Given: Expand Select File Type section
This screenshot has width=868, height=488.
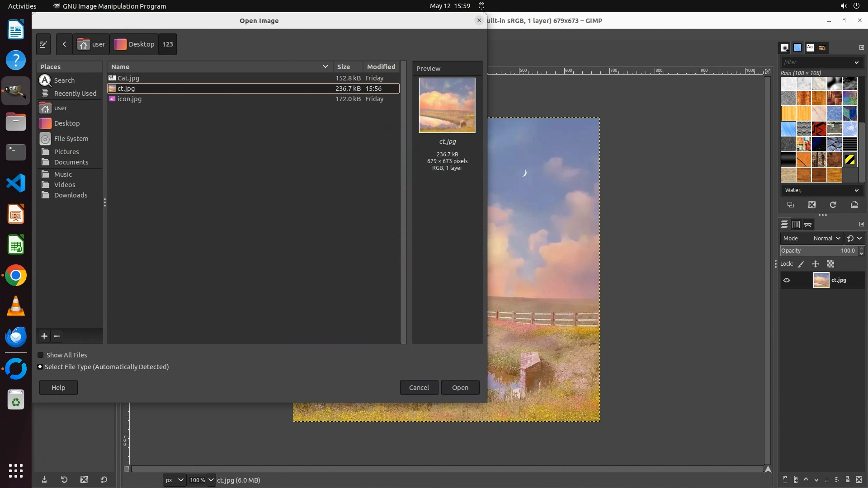Looking at the screenshot, I should pyautogui.click(x=40, y=367).
